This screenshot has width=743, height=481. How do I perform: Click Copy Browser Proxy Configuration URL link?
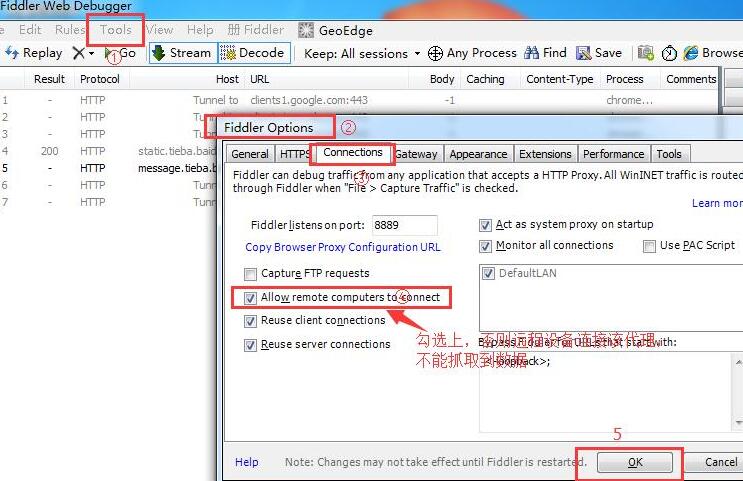coord(343,247)
